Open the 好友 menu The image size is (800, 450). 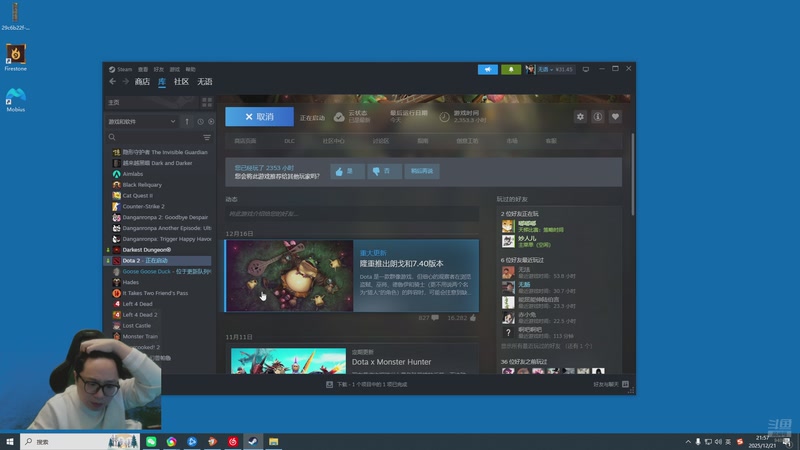pos(159,69)
